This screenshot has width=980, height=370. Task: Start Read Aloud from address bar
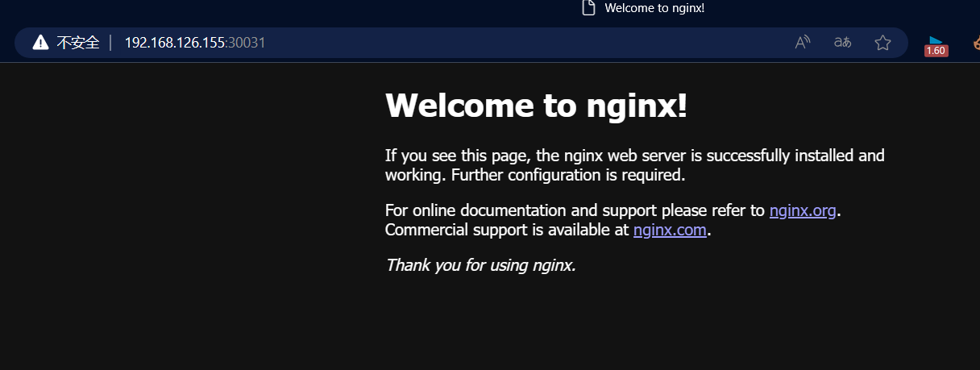click(x=803, y=43)
